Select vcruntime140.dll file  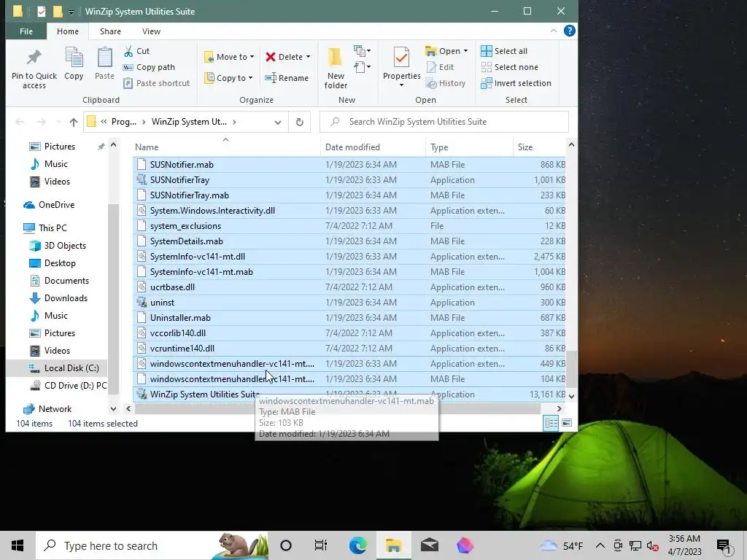[349, 348]
